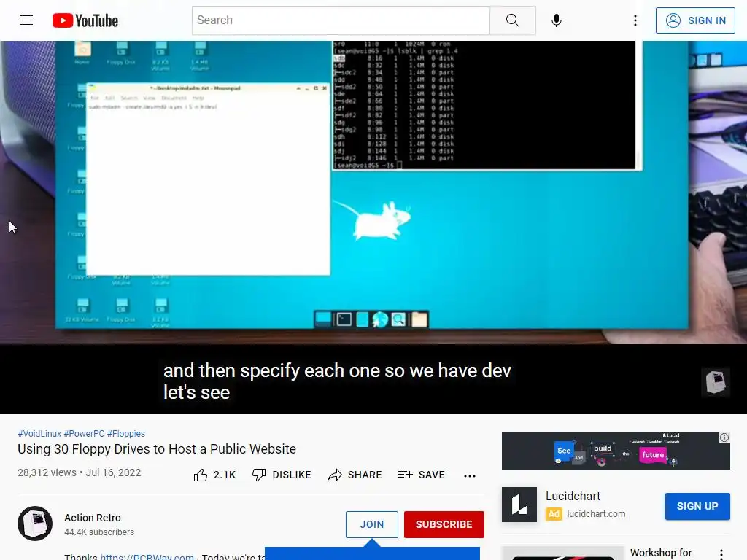Start voice search with microphone
Screen dimensions: 747x560
(x=556, y=20)
